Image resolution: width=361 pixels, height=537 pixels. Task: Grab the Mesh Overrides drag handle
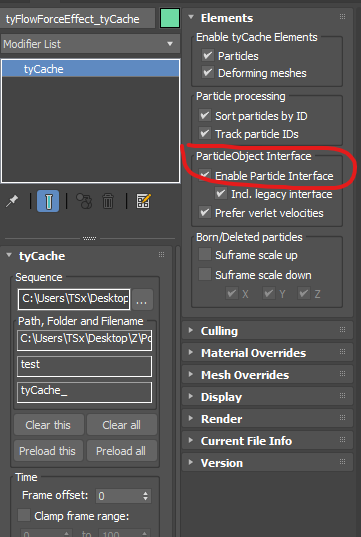[x=342, y=374]
